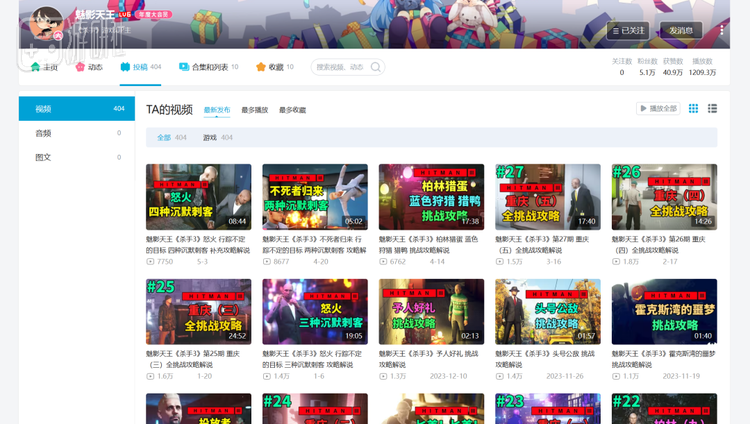750x424 pixels.
Task: Click the 动态 feed icon in navigation
Action: [x=80, y=67]
